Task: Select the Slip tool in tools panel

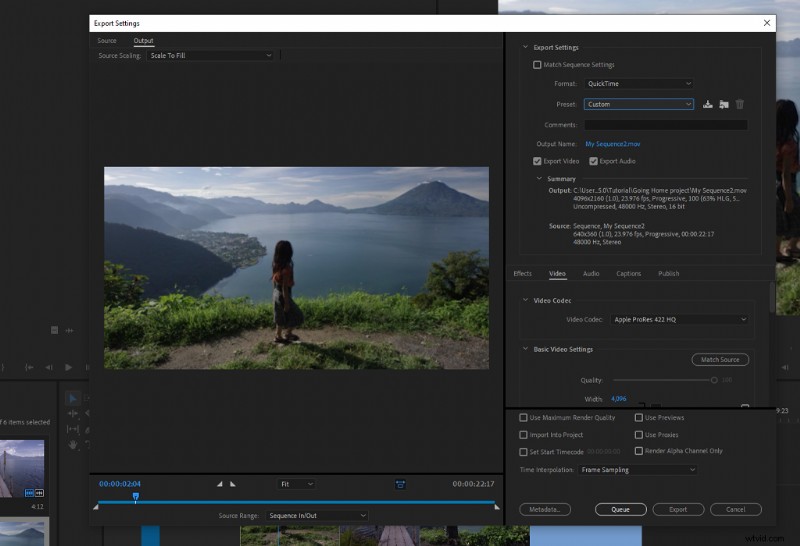Action: point(72,429)
